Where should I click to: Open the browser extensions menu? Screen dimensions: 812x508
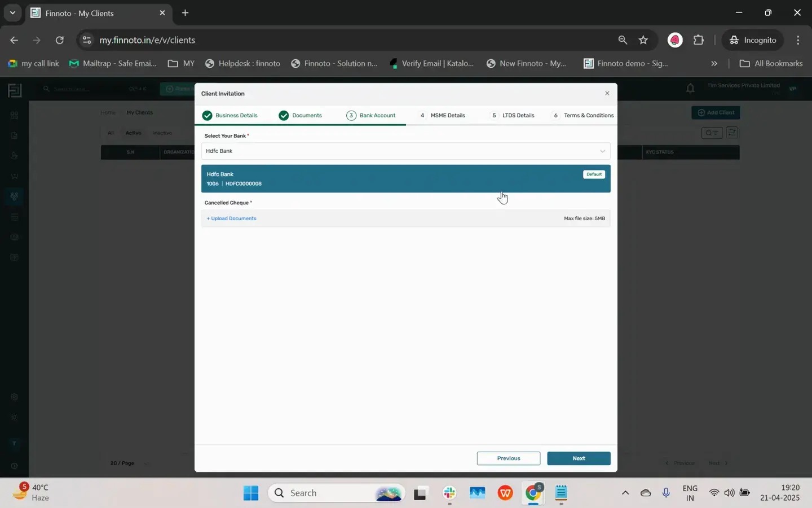[699, 40]
